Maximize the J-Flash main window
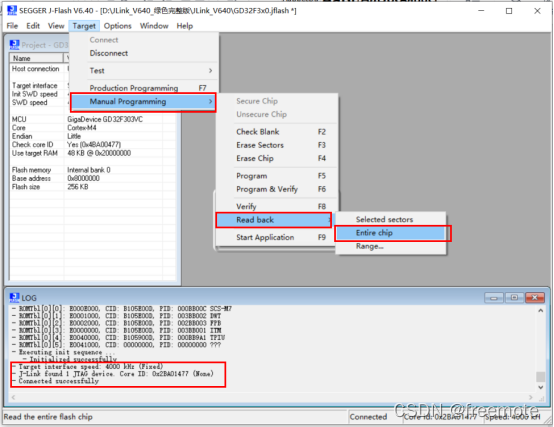 pos(509,11)
